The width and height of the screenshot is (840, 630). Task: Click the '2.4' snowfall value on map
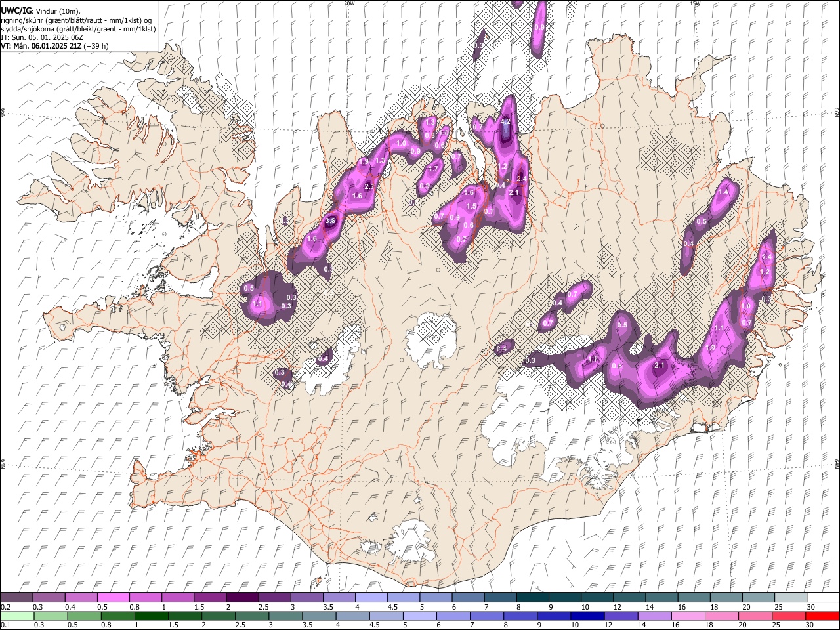522,178
